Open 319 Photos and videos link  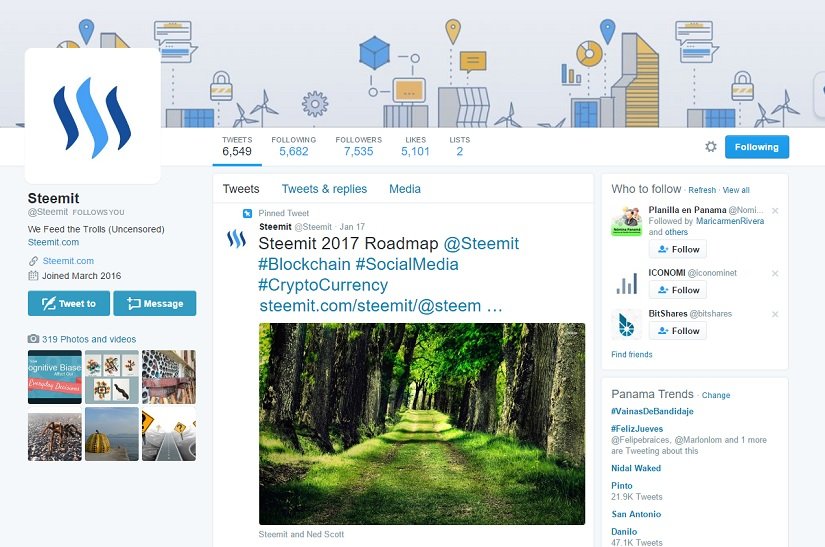point(89,339)
